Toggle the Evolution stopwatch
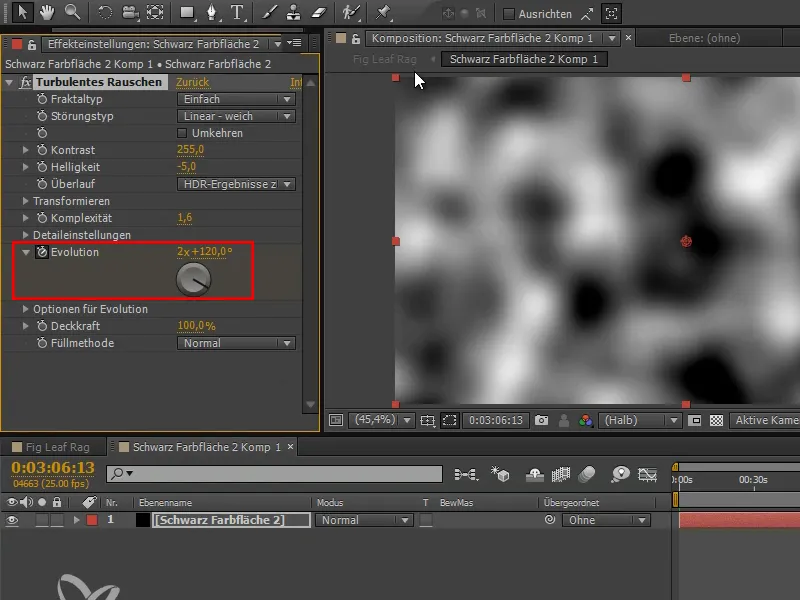This screenshot has width=800, height=600. [x=42, y=252]
